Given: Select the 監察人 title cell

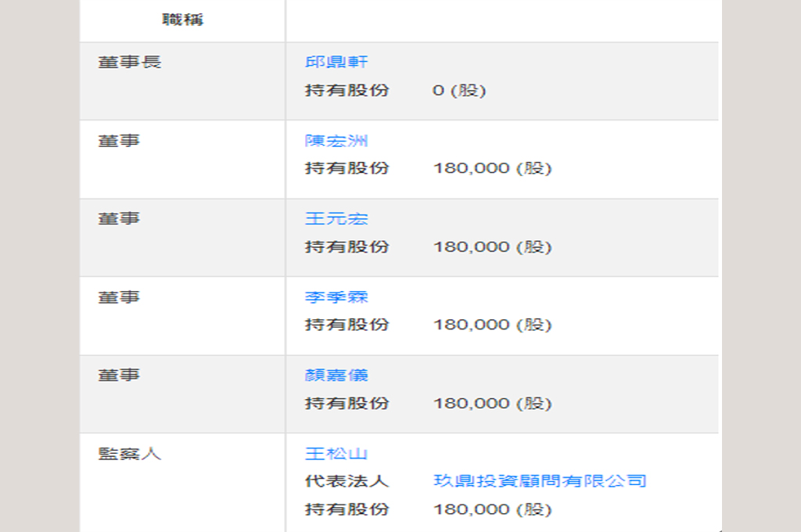Looking at the screenshot, I should (x=130, y=454).
